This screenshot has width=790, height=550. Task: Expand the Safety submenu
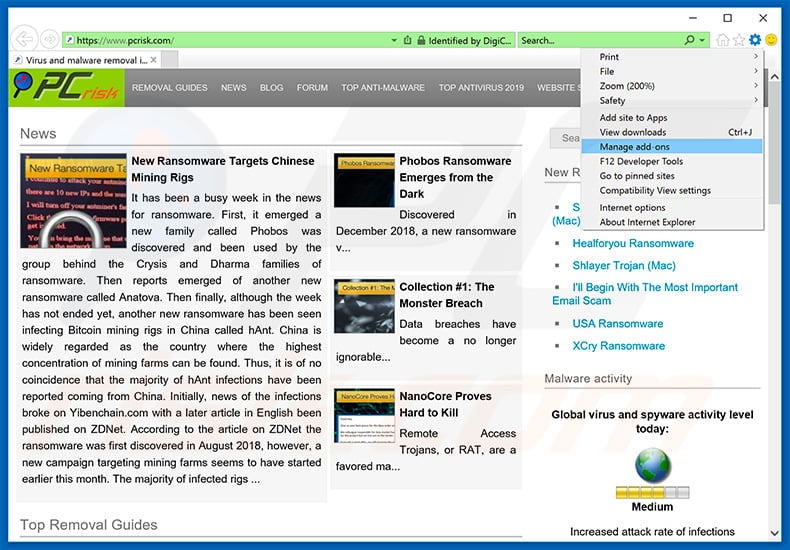[x=672, y=101]
